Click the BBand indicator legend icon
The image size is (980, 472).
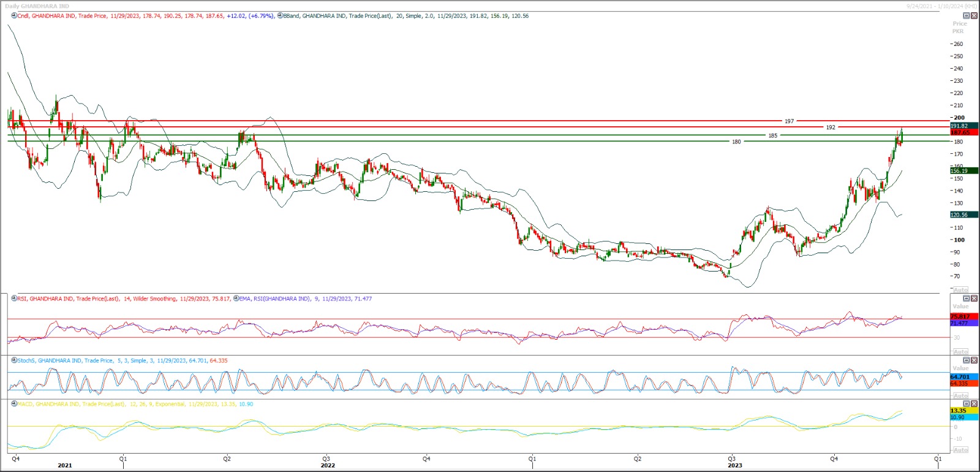pos(280,16)
